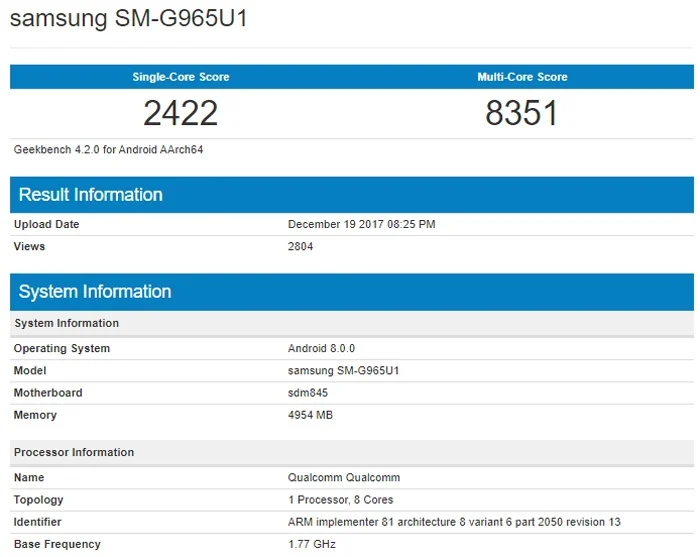Click the Memory label
The height and width of the screenshot is (557, 700).
coord(35,415)
